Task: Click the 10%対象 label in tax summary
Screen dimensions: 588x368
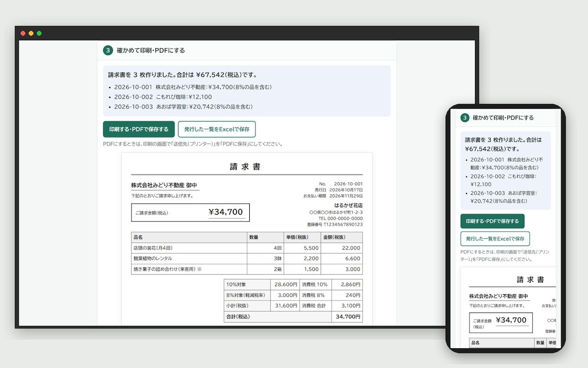Action: tap(247, 285)
